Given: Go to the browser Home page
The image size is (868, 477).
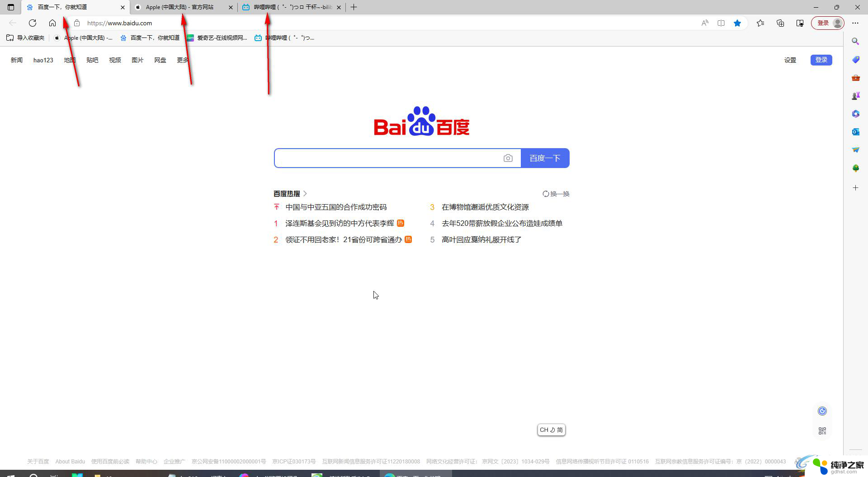Looking at the screenshot, I should (x=52, y=23).
